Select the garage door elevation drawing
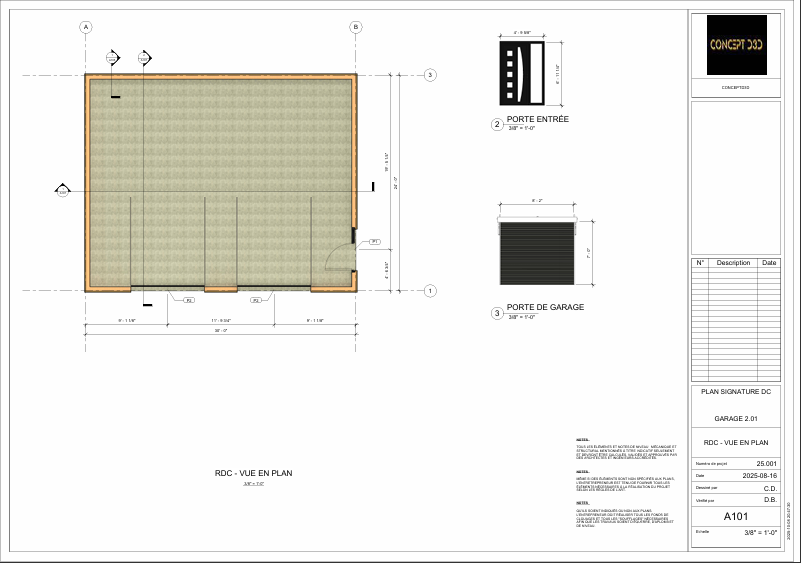Viewport: 801px width, 563px height. pyautogui.click(x=536, y=256)
